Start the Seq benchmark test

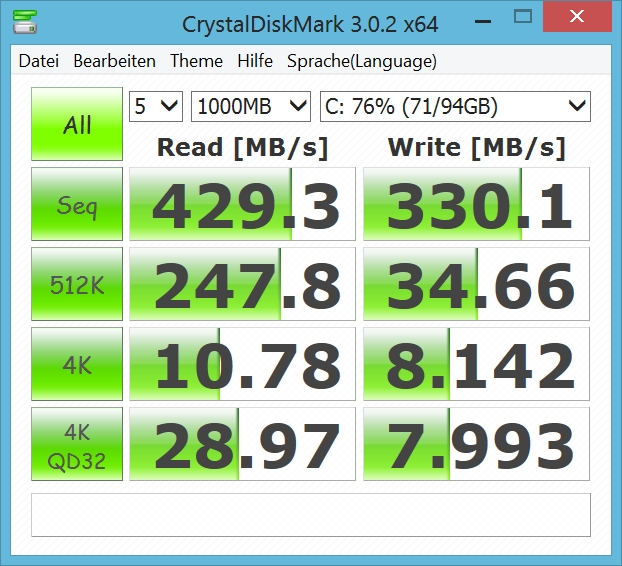coord(77,204)
